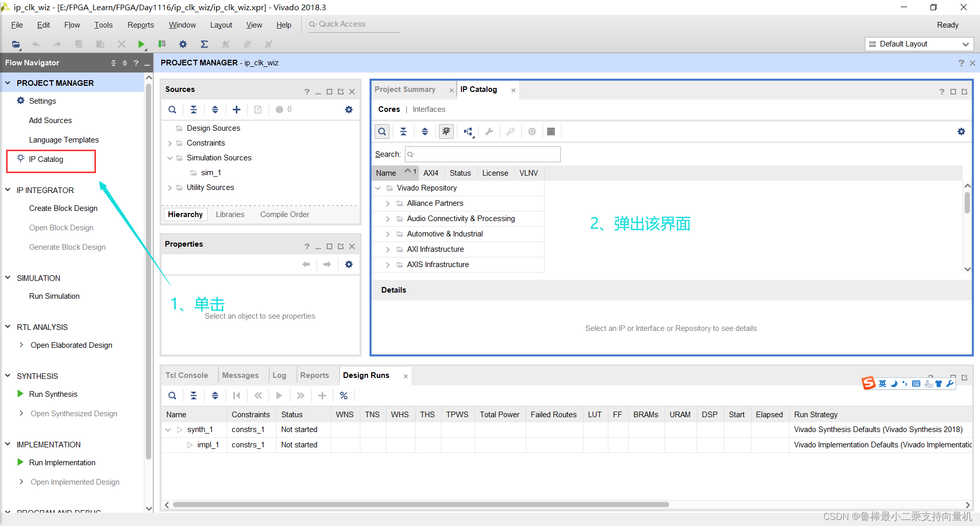The width and height of the screenshot is (980, 526).
Task: Click Language Templates link
Action: point(64,140)
